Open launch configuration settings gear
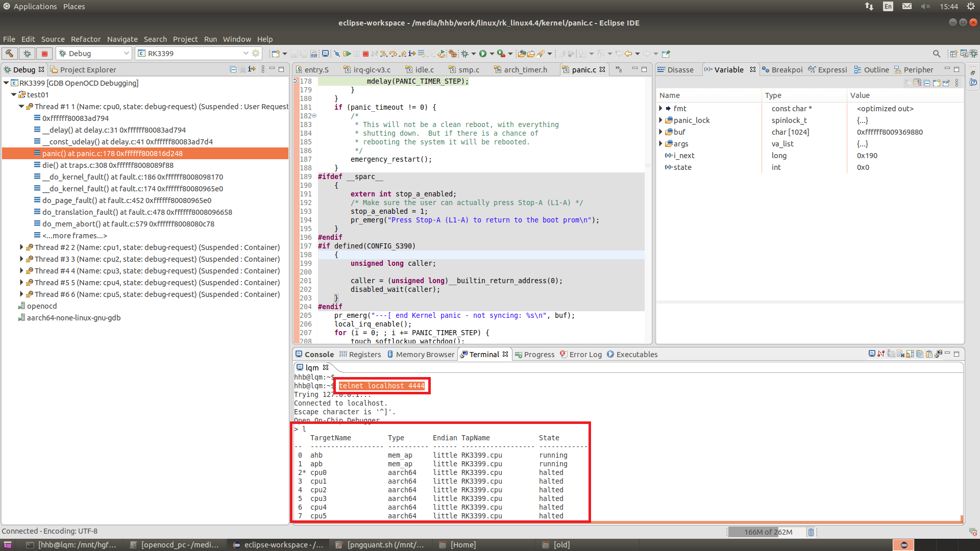The width and height of the screenshot is (980, 551). tap(256, 53)
